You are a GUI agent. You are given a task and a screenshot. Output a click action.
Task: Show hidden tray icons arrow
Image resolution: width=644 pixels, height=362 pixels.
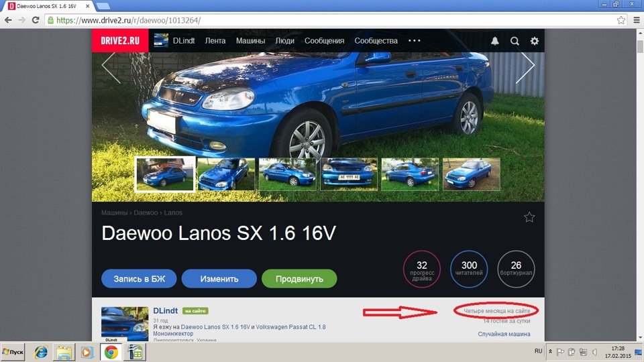coord(550,352)
